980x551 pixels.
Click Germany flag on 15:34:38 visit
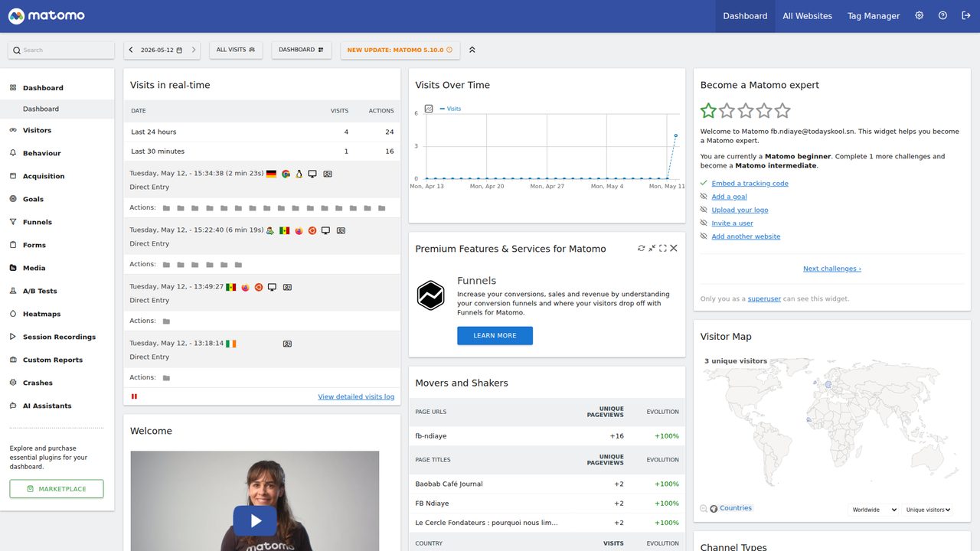tap(271, 174)
